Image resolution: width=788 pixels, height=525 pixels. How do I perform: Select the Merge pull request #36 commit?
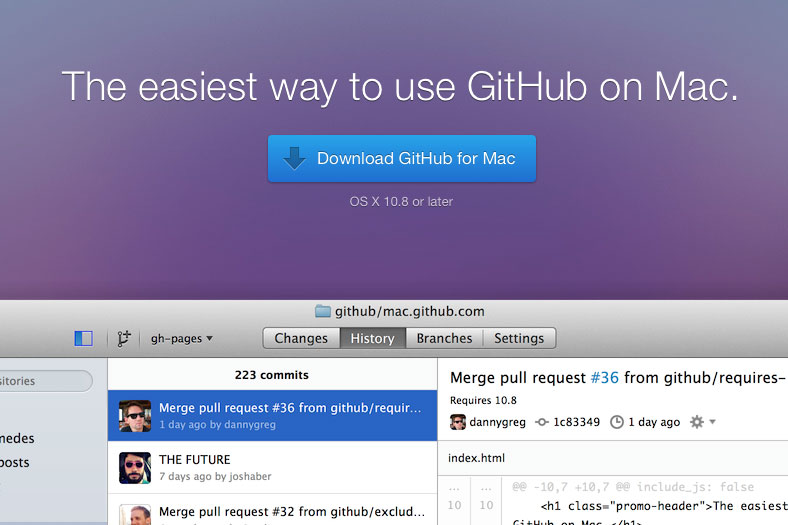[x=272, y=415]
